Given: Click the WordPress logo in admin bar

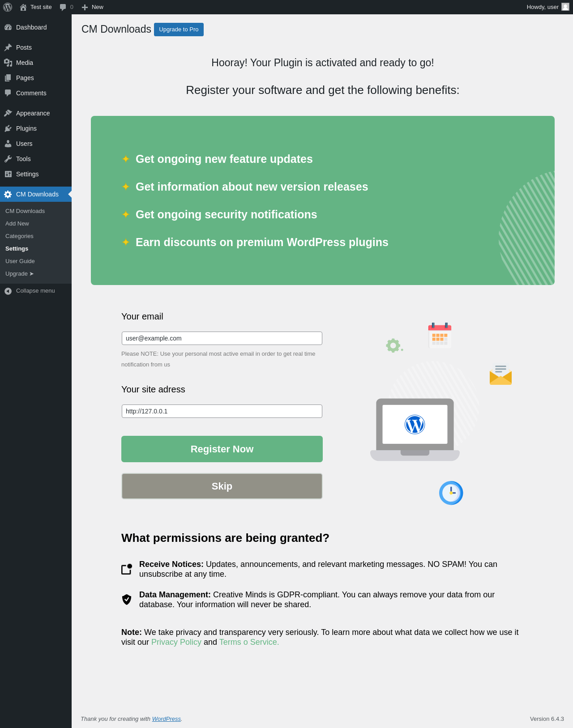Looking at the screenshot, I should pos(8,7).
